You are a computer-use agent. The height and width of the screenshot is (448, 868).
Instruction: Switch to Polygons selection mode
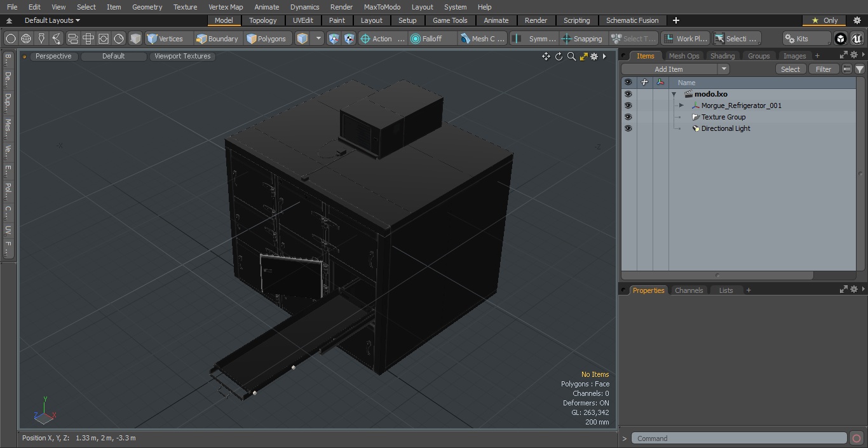268,39
